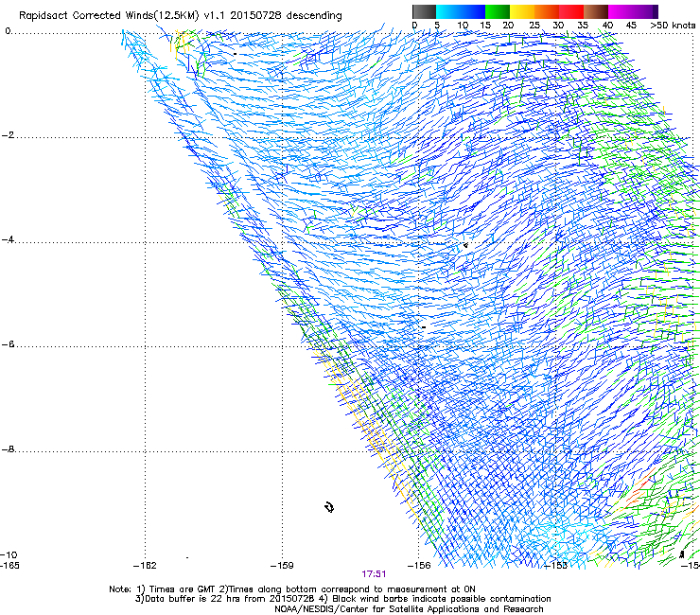Click the Rapidscat Corrected Winds title text
700x615 pixels.
point(181,16)
